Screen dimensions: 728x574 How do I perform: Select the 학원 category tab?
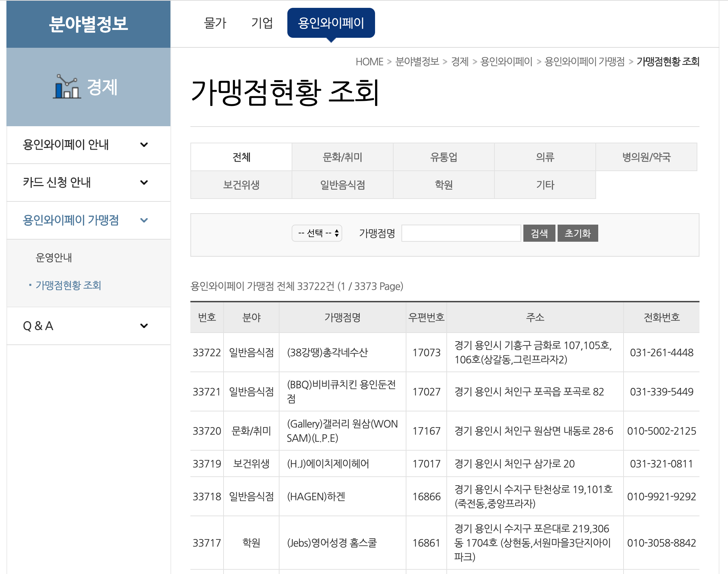pyautogui.click(x=444, y=185)
